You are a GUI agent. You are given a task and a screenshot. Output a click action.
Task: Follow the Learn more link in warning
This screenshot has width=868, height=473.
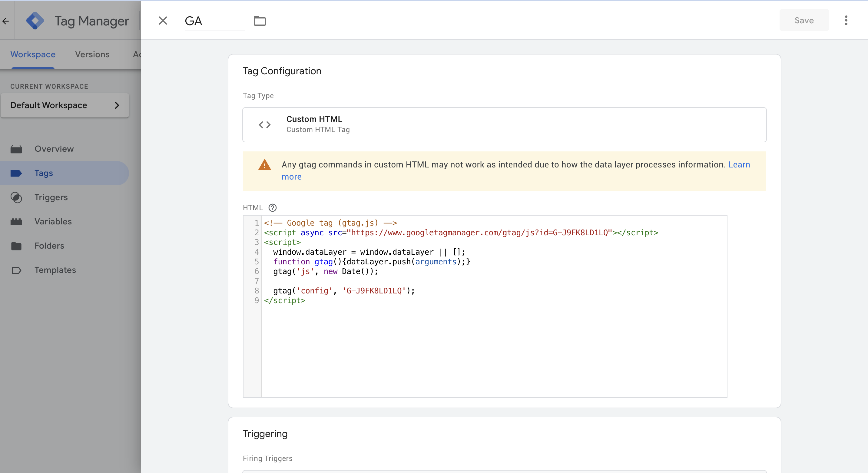[739, 164]
